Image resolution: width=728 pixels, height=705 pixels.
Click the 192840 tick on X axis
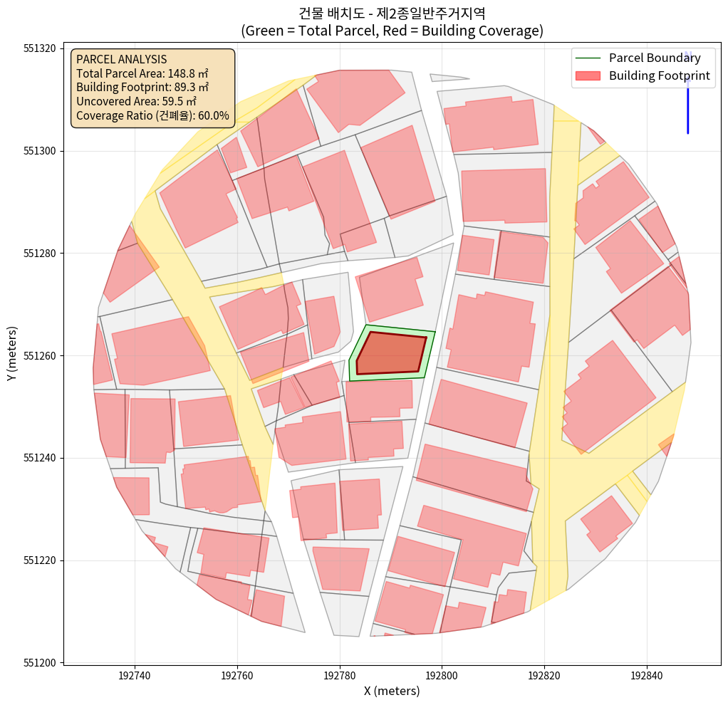(647, 674)
